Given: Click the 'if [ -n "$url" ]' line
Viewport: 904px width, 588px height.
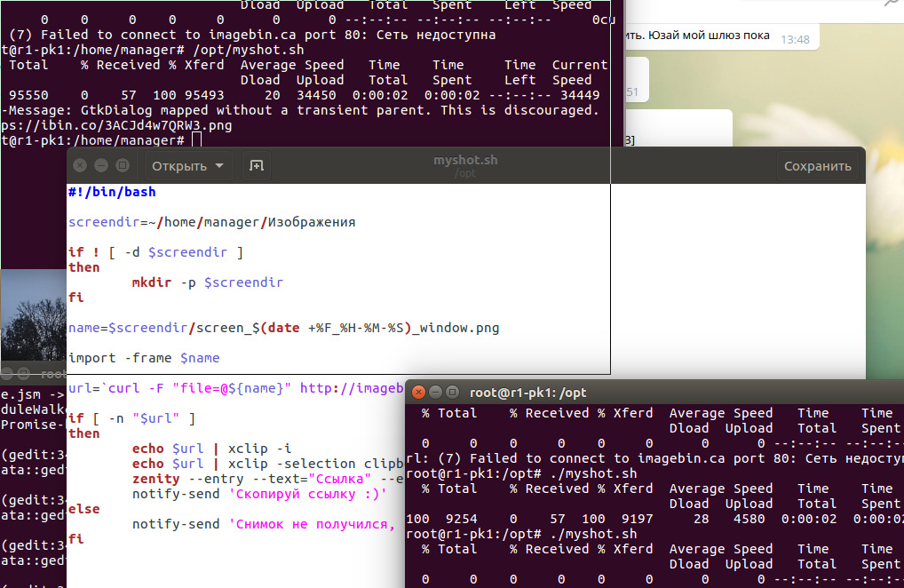Looking at the screenshot, I should (132, 418).
